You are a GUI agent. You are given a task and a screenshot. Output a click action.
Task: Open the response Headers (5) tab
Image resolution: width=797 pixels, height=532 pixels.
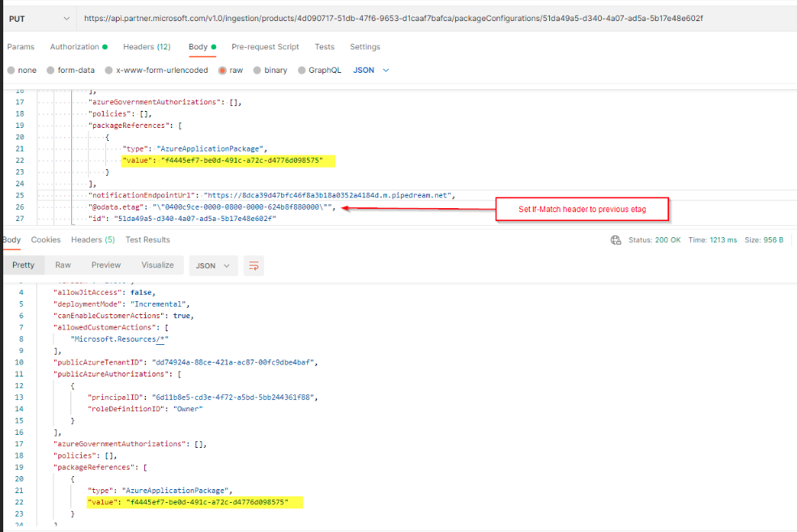[x=93, y=240]
